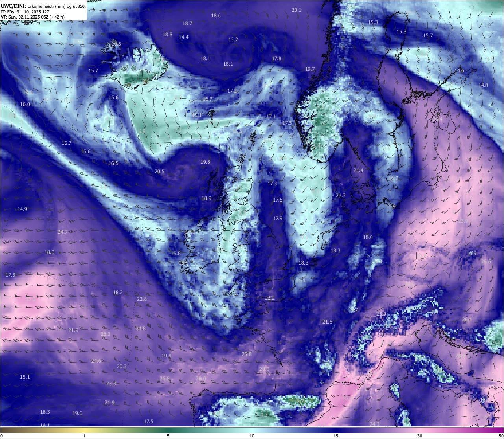Click the IT: Fös. 31. 10. 2025 12Z line
504x439 pixels.
tap(25, 12)
